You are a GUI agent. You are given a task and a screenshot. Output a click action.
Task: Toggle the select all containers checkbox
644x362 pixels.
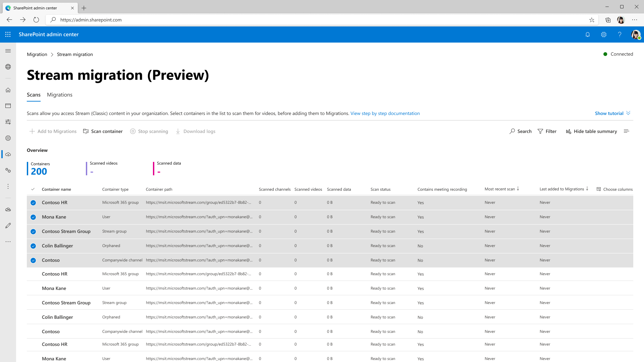pos(33,189)
